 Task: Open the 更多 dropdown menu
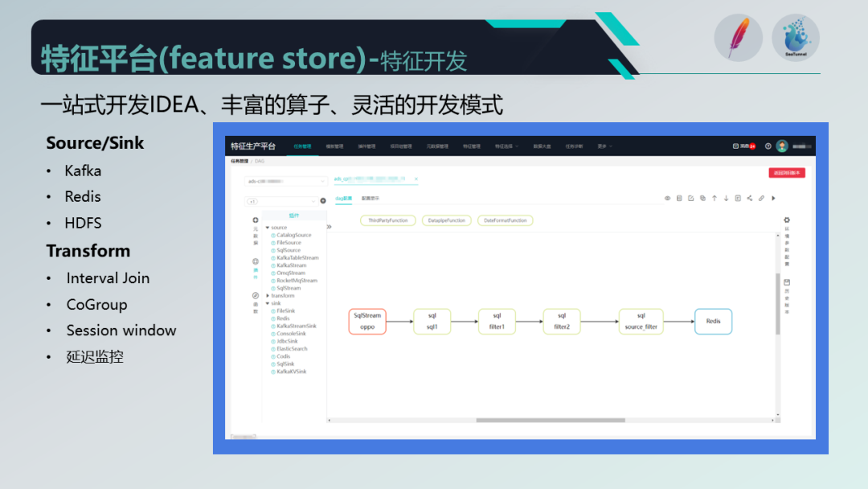604,146
